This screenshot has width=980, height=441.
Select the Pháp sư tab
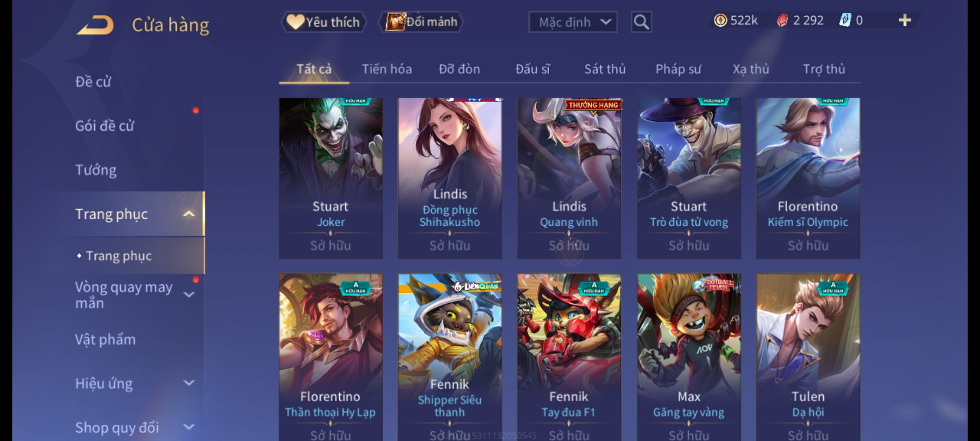coord(678,69)
